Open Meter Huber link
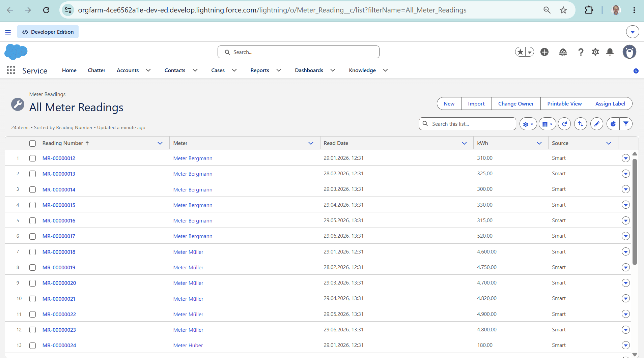The height and width of the screenshot is (358, 644). click(188, 346)
